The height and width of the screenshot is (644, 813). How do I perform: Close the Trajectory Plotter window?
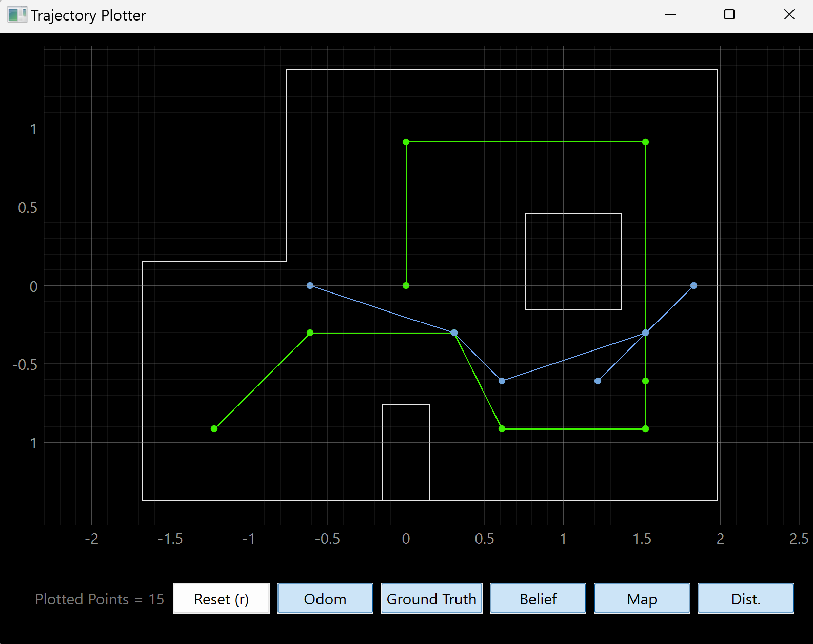pyautogui.click(x=789, y=15)
